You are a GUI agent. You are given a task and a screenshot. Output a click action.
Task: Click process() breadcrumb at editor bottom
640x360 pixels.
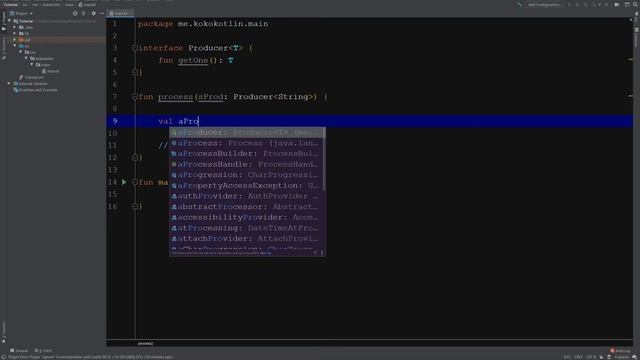(145, 343)
